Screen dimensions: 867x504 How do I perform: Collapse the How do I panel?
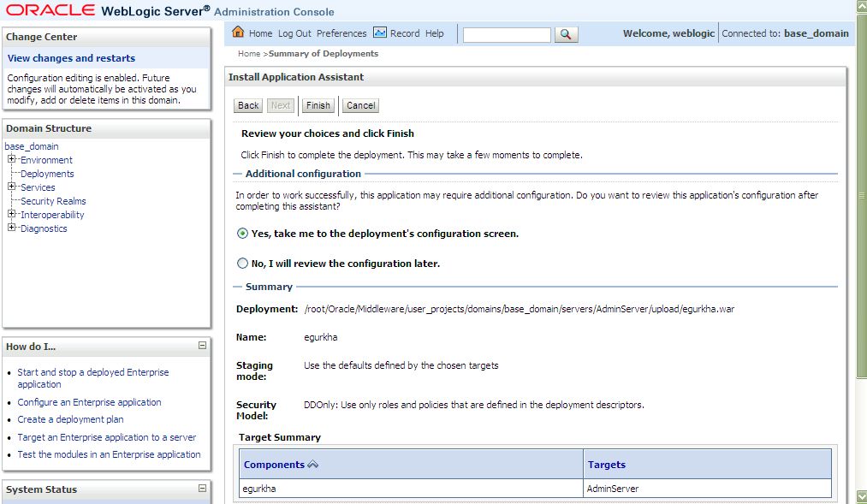(202, 346)
